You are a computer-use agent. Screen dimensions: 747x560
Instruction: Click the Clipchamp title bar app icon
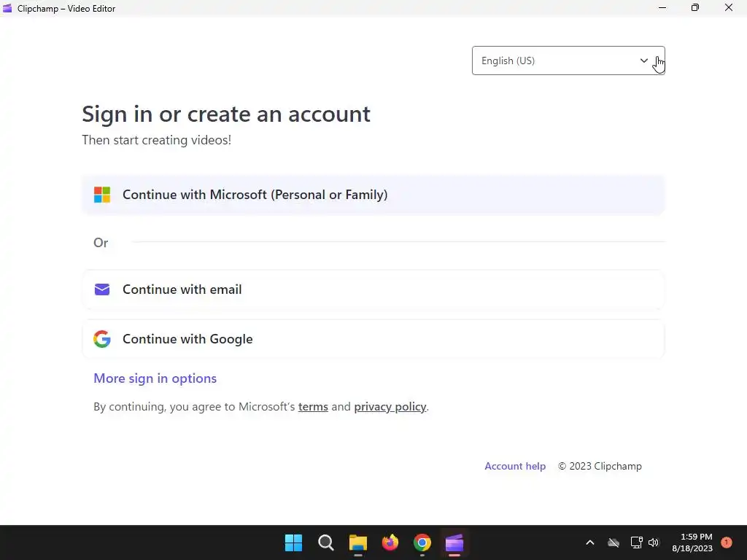point(7,8)
